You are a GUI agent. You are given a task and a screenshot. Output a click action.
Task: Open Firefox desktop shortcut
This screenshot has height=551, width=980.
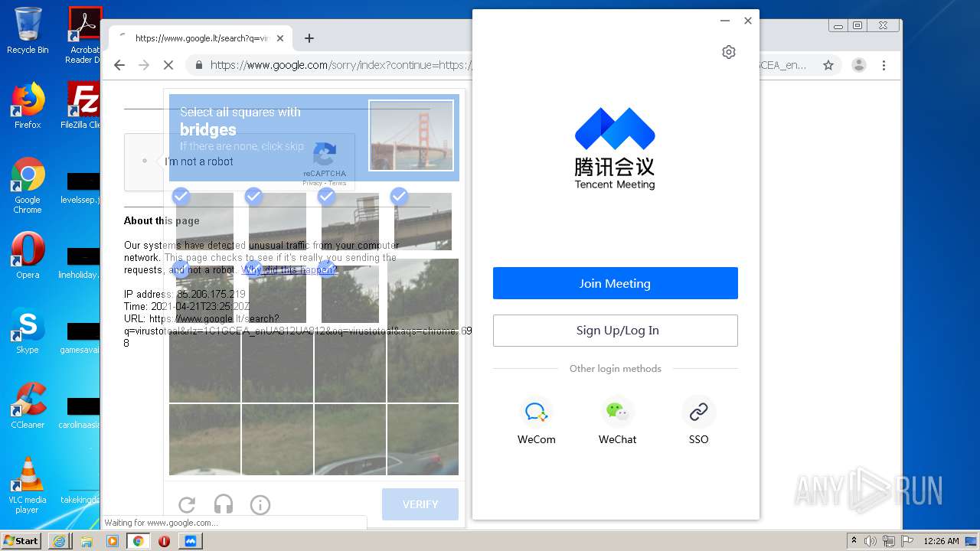click(x=28, y=106)
